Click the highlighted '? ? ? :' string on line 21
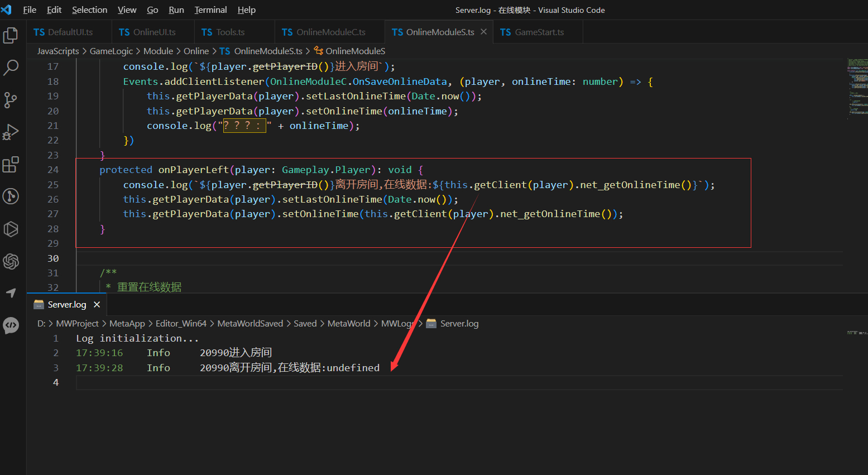 244,126
